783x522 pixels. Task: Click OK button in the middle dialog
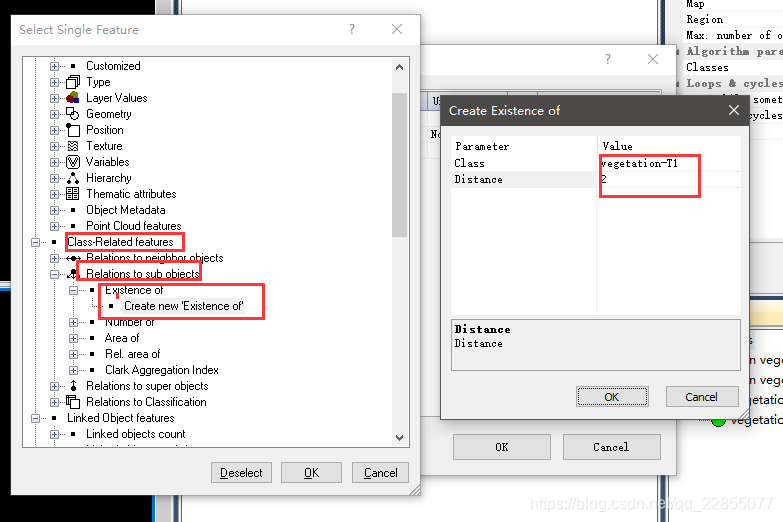pyautogui.click(x=502, y=447)
